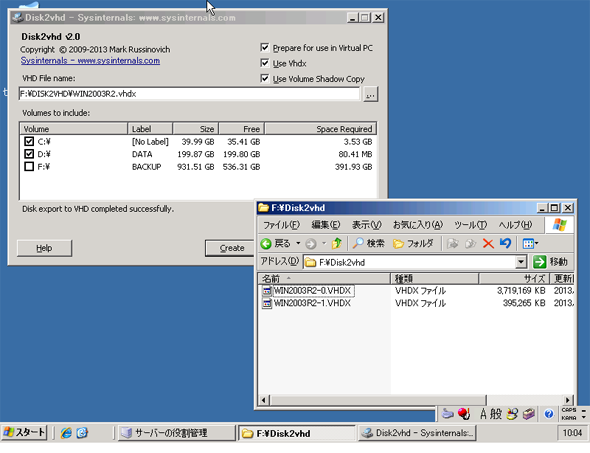Click the IME tools toolbox icon
This screenshot has height=453, width=590.
pos(529,414)
